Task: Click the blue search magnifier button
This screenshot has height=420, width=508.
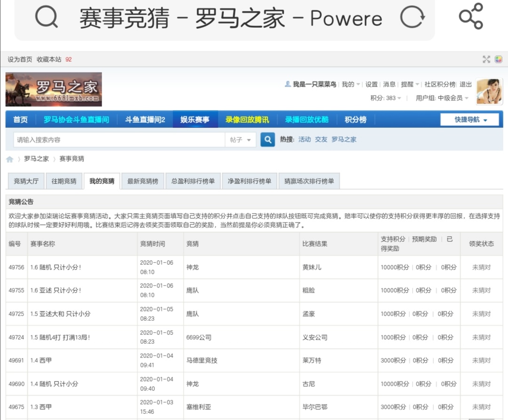Action: click(x=267, y=139)
